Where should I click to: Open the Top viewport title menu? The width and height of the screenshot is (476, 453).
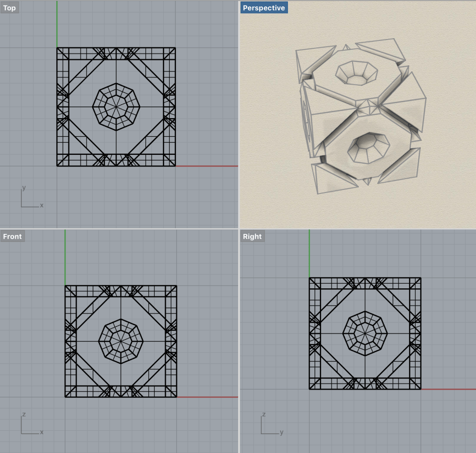(9, 8)
